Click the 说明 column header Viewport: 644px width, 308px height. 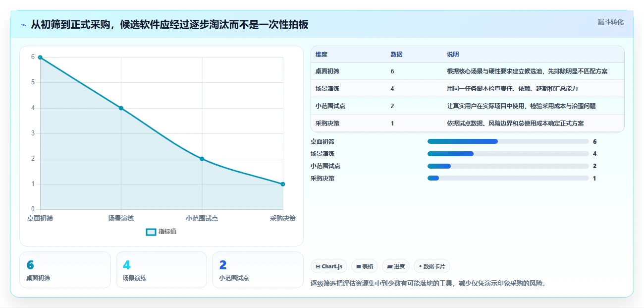453,55
